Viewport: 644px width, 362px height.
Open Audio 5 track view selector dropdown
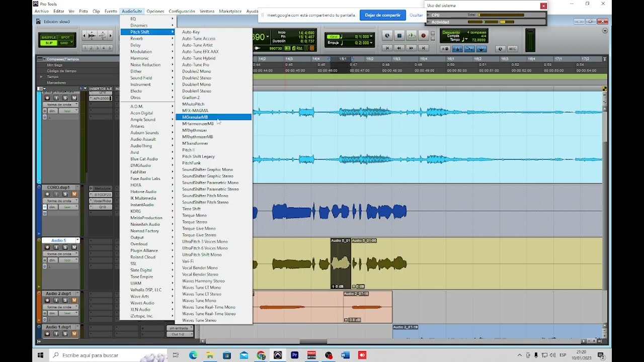[x=59, y=254]
